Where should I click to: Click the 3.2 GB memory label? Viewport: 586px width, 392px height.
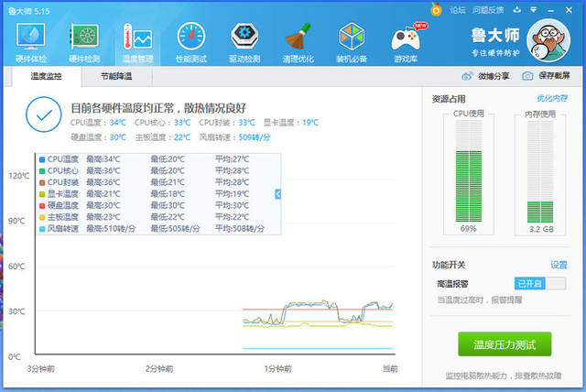point(541,229)
